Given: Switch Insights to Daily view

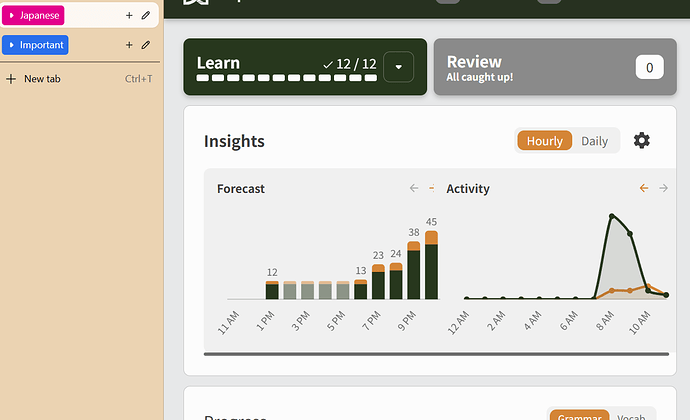Looking at the screenshot, I should [595, 141].
